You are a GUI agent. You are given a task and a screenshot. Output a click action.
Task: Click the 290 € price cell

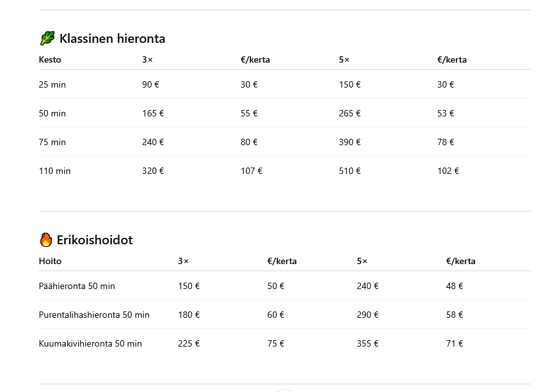(367, 315)
